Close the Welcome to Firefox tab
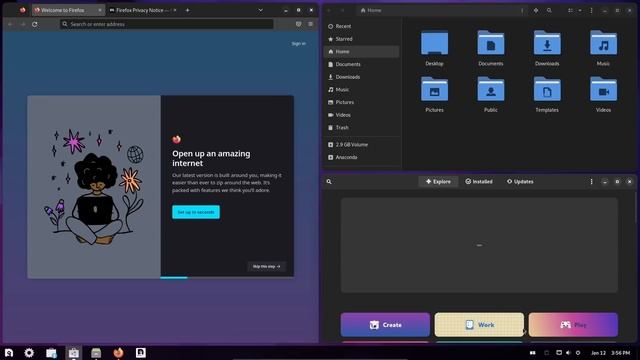 100,10
